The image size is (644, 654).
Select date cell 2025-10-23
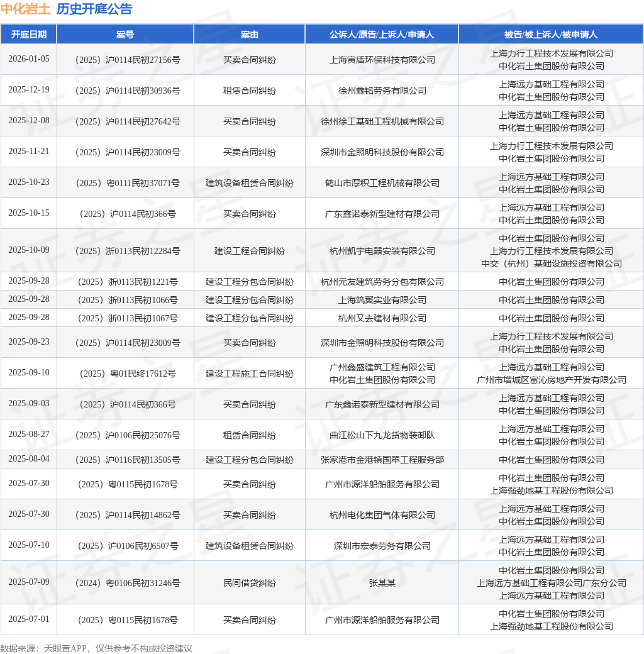click(x=29, y=182)
